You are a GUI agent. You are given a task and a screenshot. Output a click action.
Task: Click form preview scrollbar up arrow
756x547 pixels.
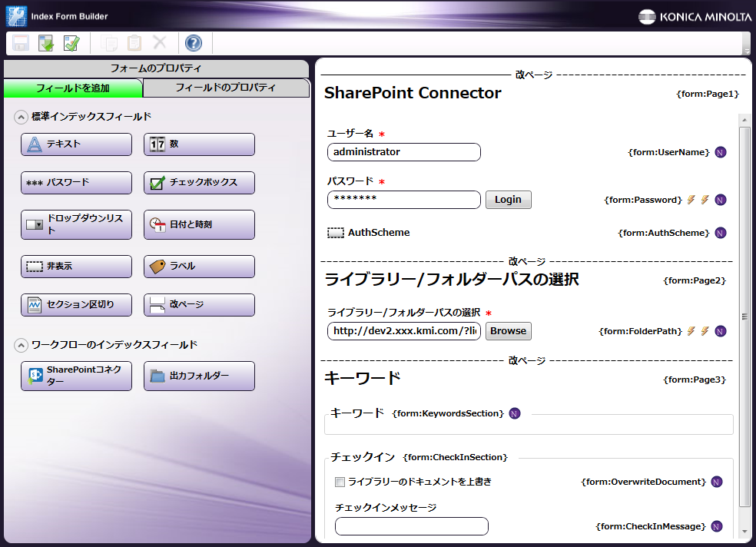[x=744, y=120]
